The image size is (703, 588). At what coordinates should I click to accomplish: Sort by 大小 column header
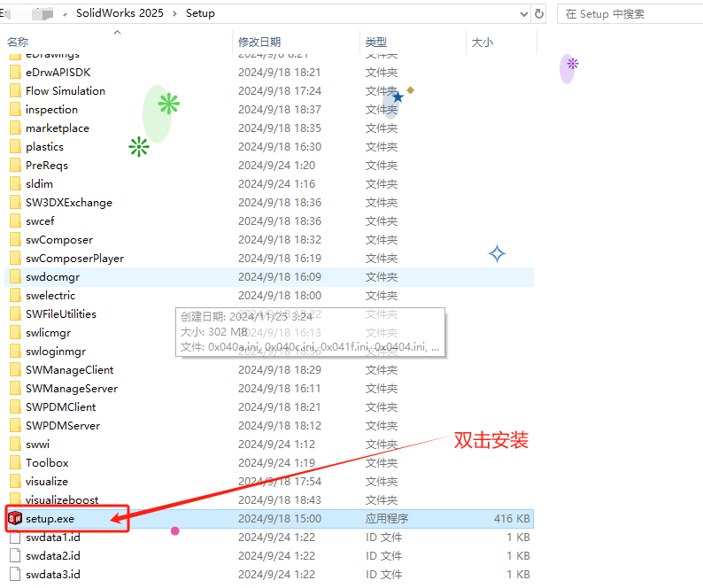[483, 43]
